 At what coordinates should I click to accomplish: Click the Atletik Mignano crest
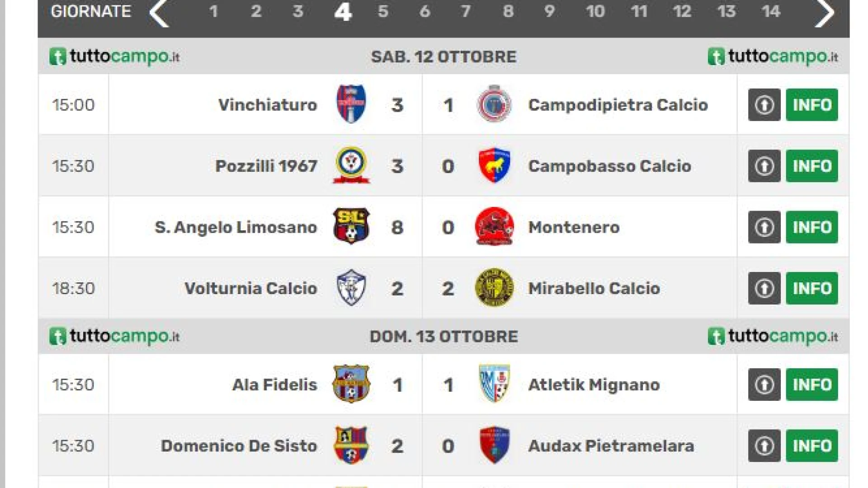coord(494,384)
